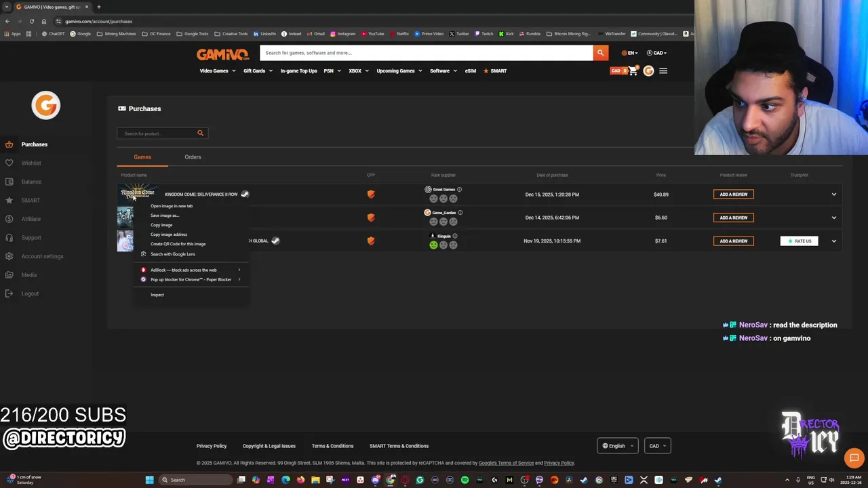Viewport: 868px width, 488px height.
Task: Open Spotify in the taskbar
Action: coord(465,480)
